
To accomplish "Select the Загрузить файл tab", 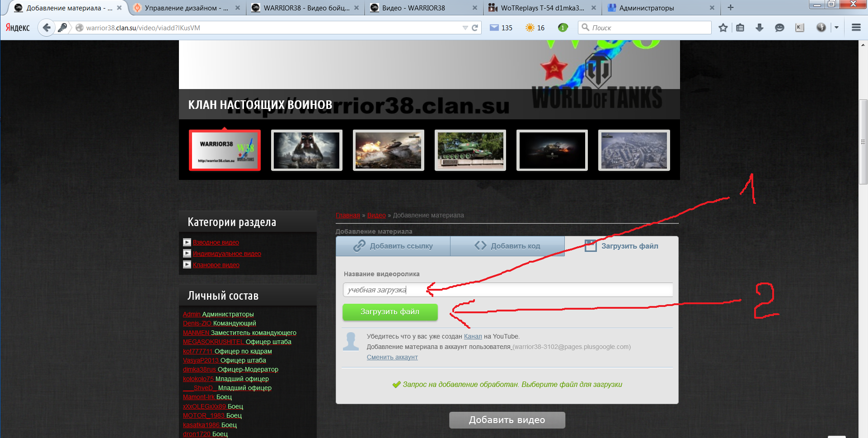I will pos(621,246).
